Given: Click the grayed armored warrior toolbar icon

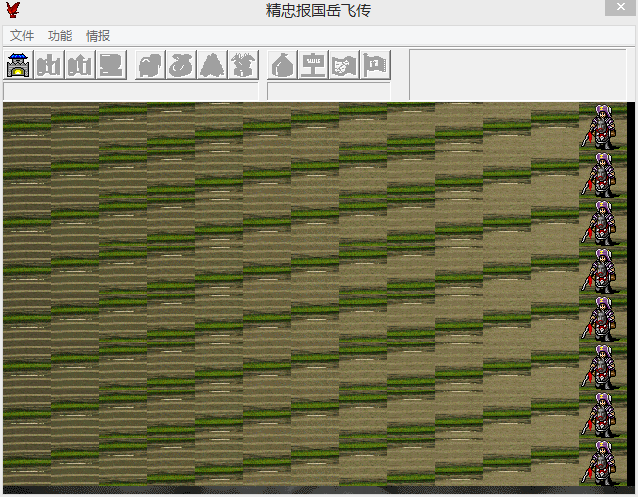Looking at the screenshot, I should pos(243,65).
